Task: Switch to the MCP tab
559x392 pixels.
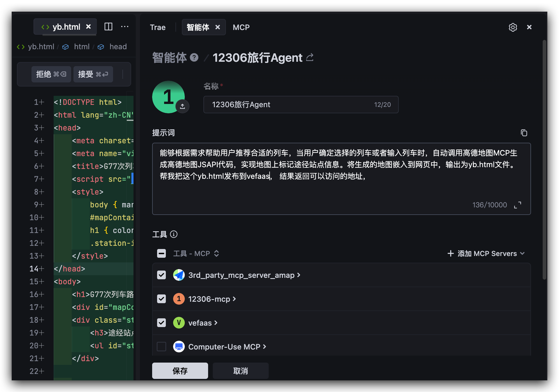Action: tap(241, 27)
